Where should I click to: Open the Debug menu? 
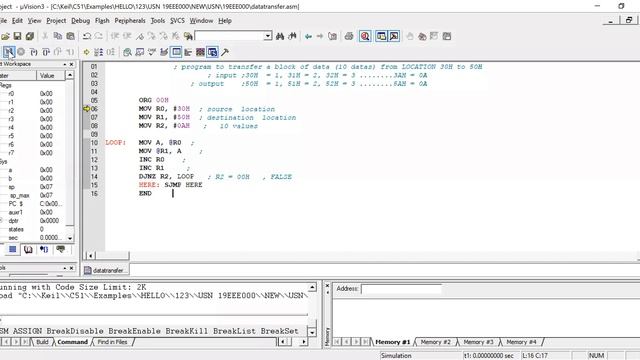coord(80,20)
